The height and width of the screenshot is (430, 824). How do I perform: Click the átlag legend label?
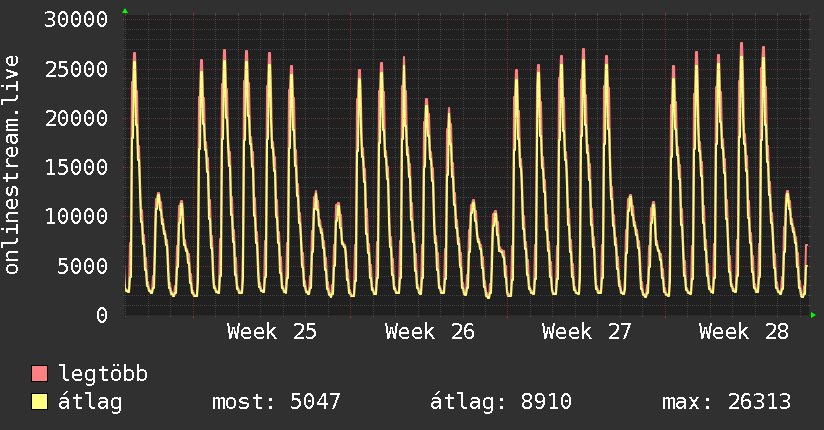click(x=90, y=402)
